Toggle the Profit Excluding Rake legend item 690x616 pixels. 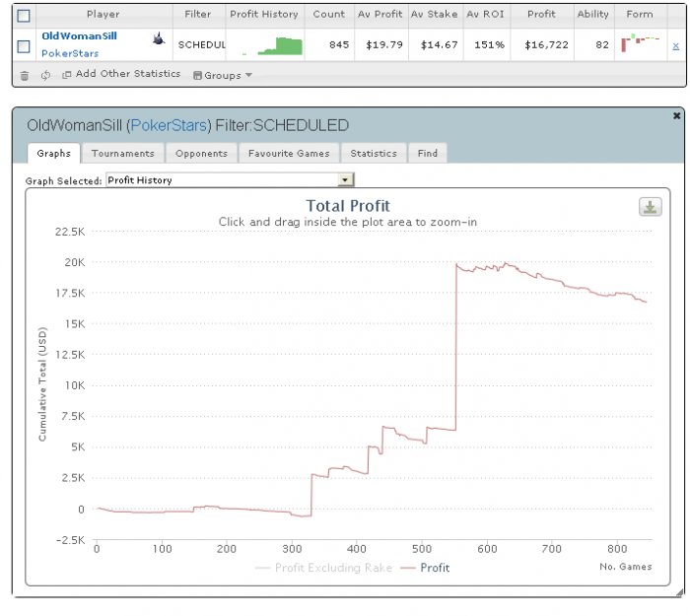[324, 568]
